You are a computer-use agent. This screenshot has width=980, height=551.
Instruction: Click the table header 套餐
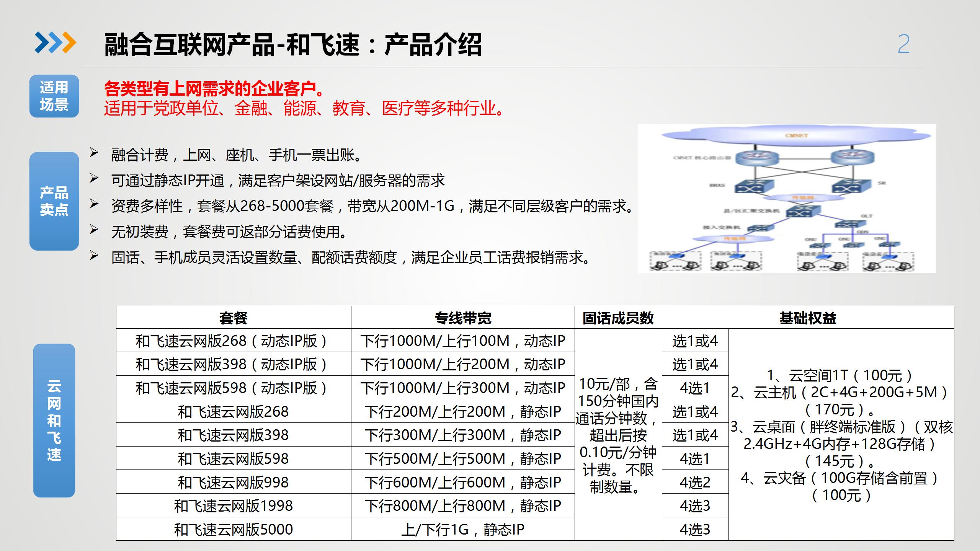pyautogui.click(x=234, y=318)
